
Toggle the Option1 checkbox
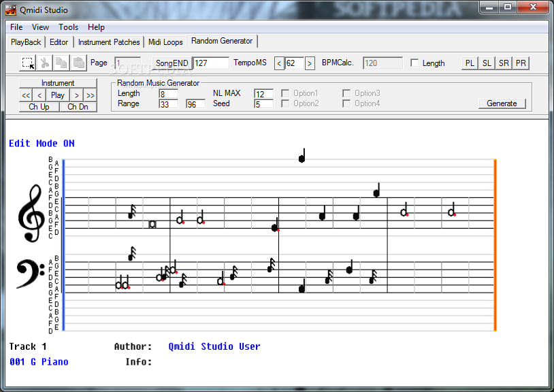tap(285, 93)
